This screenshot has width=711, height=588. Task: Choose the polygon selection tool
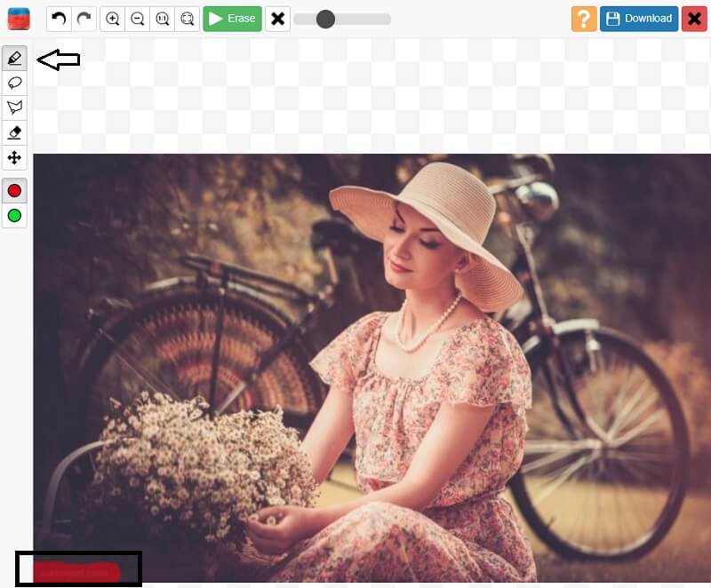point(14,107)
